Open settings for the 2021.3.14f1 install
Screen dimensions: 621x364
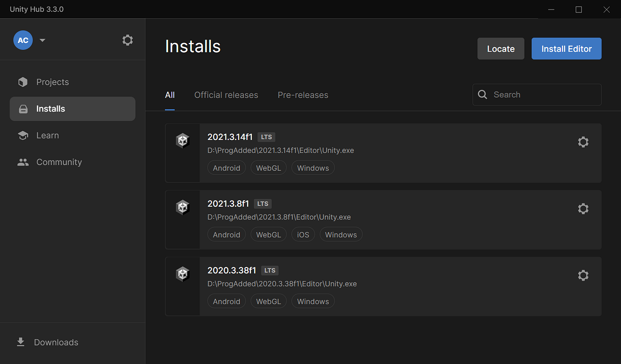click(583, 142)
